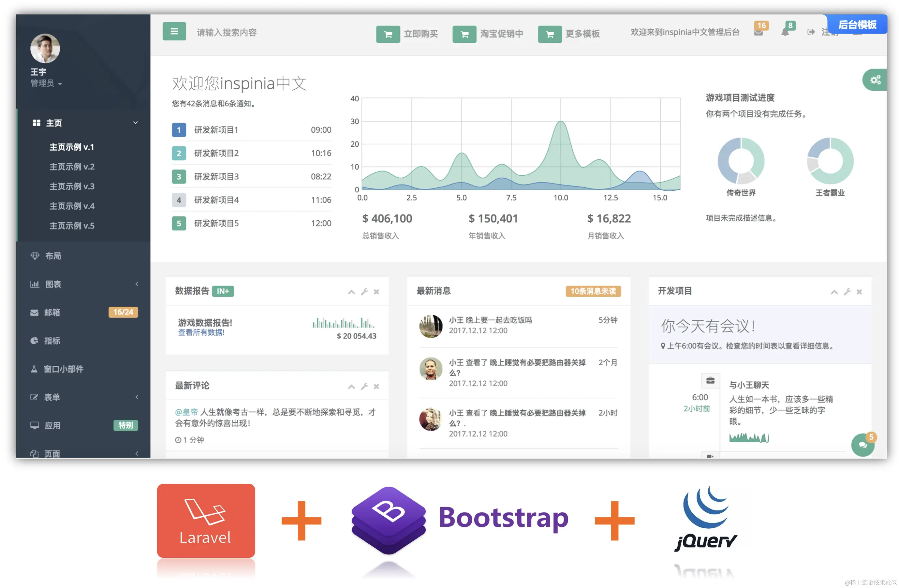Collapse the 开发项目 panel chevron
Image resolution: width=899 pixels, height=588 pixels.
coord(834,292)
